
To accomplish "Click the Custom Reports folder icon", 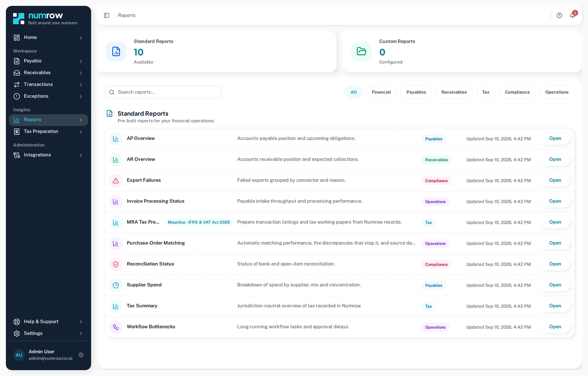I will coord(361,52).
